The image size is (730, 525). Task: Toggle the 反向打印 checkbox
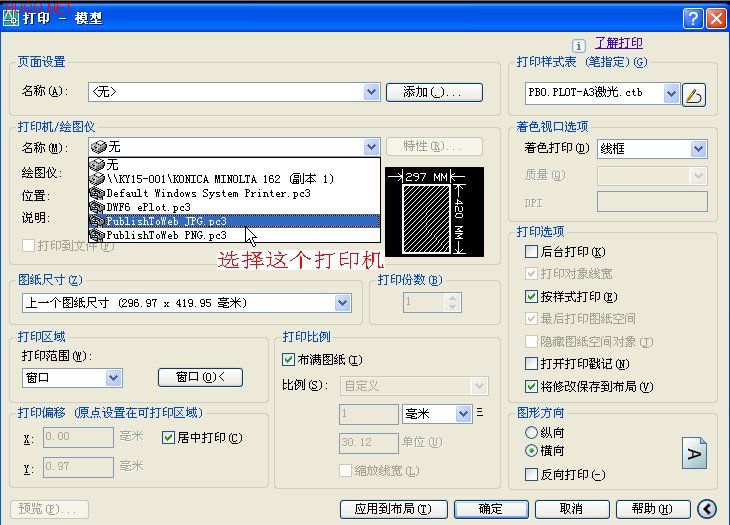531,475
